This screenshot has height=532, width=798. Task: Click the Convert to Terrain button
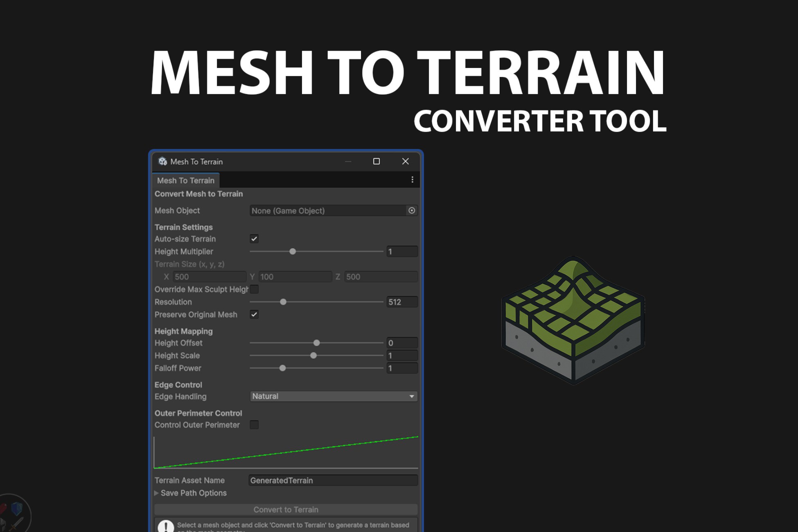pyautogui.click(x=286, y=509)
